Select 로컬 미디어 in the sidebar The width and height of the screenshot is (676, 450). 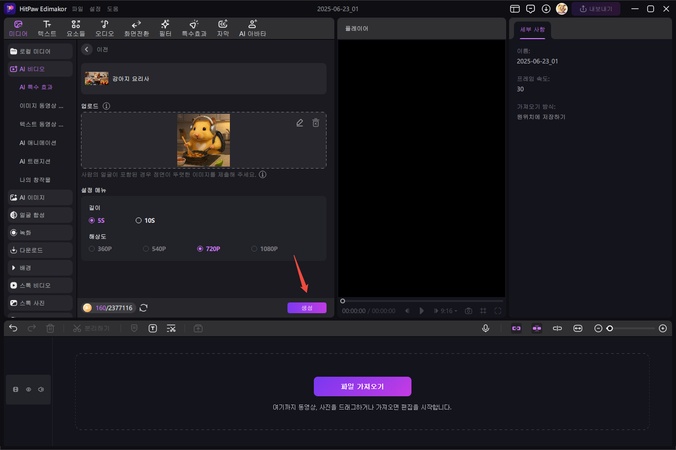pos(40,51)
